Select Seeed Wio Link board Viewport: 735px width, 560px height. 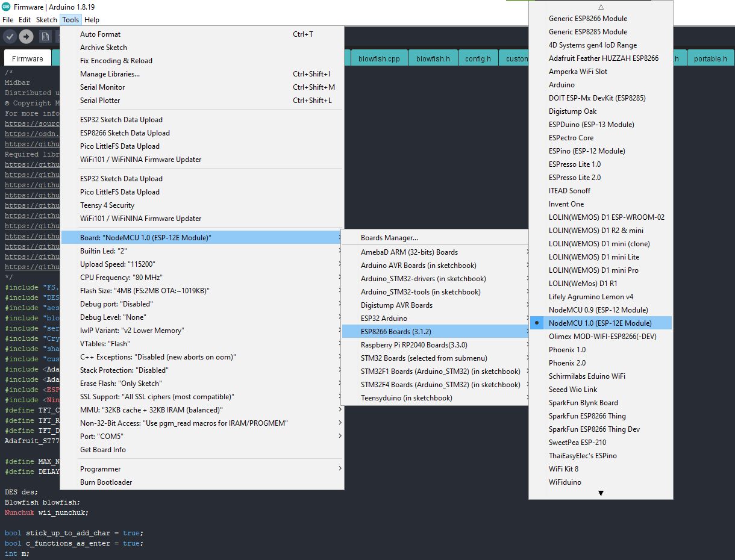click(601, 390)
